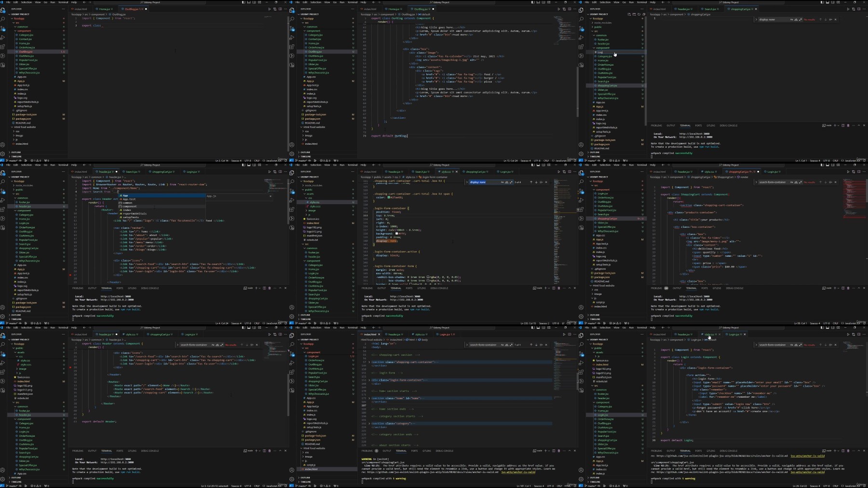
Task: Go to next match in top-right window find bar
Action: [825, 20]
